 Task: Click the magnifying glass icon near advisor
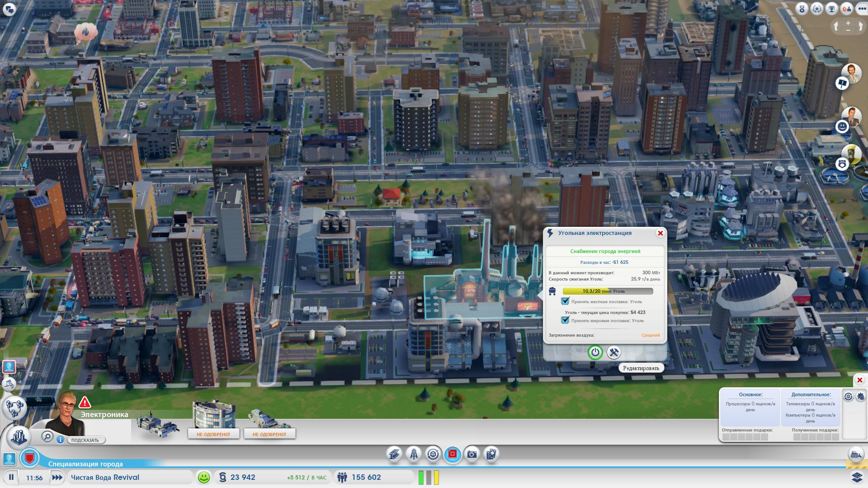[47, 436]
